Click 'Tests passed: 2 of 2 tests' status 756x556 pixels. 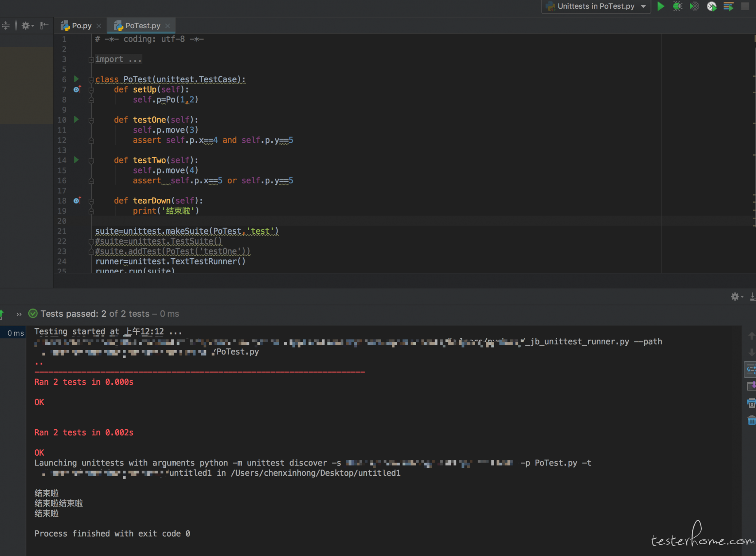[95, 314]
